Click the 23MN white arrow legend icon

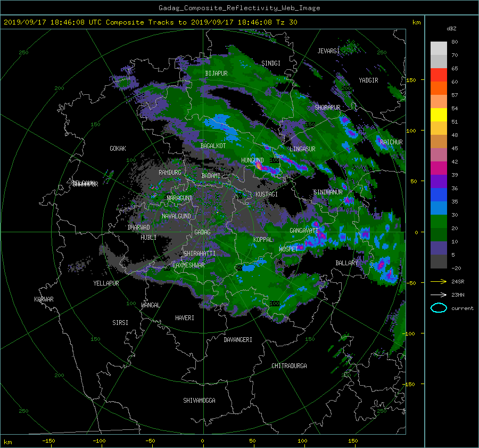click(439, 295)
